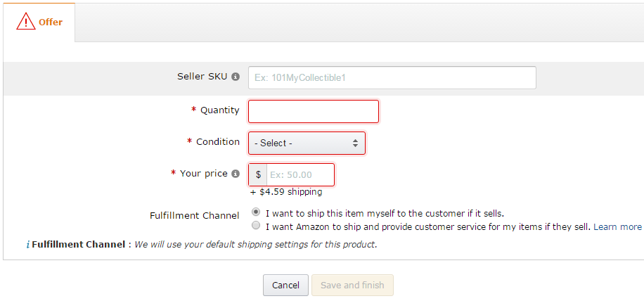Click the Save and finish button
The image size is (644, 301).
[x=352, y=285]
